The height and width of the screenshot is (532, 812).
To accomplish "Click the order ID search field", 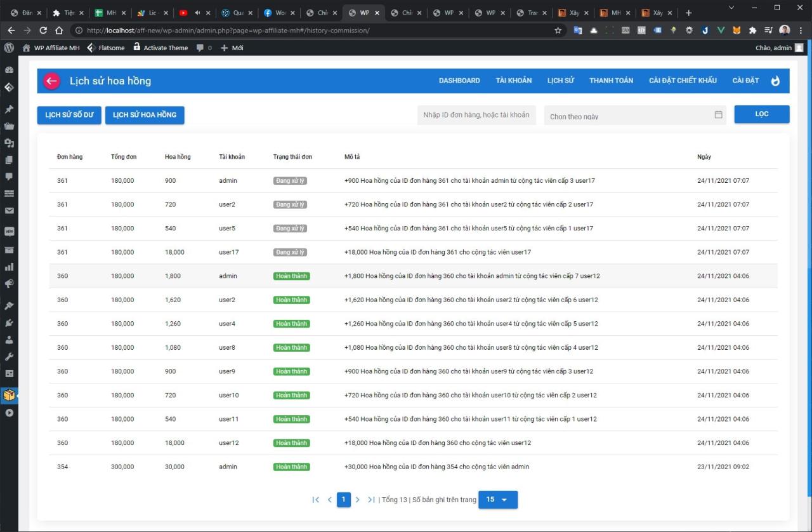I will 476,115.
